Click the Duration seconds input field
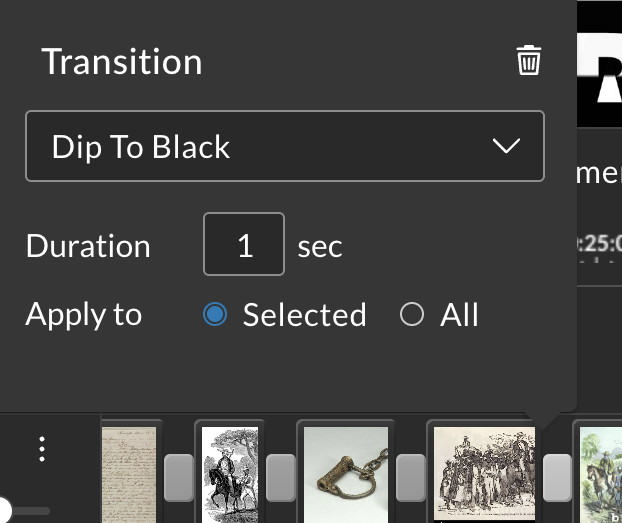The image size is (622, 523). pyautogui.click(x=244, y=244)
